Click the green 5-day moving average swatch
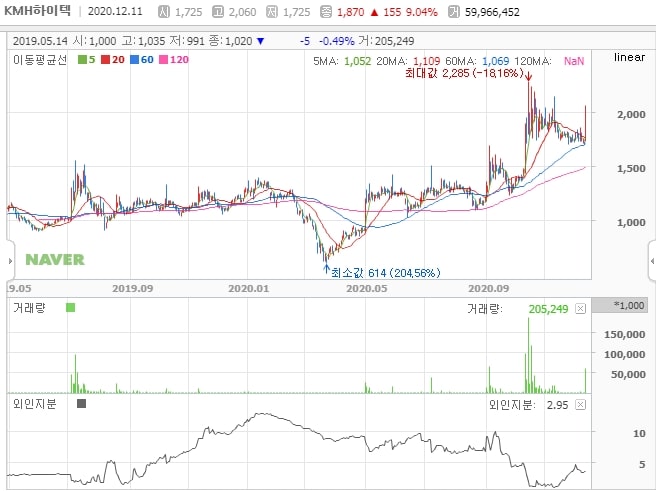 pyautogui.click(x=82, y=60)
